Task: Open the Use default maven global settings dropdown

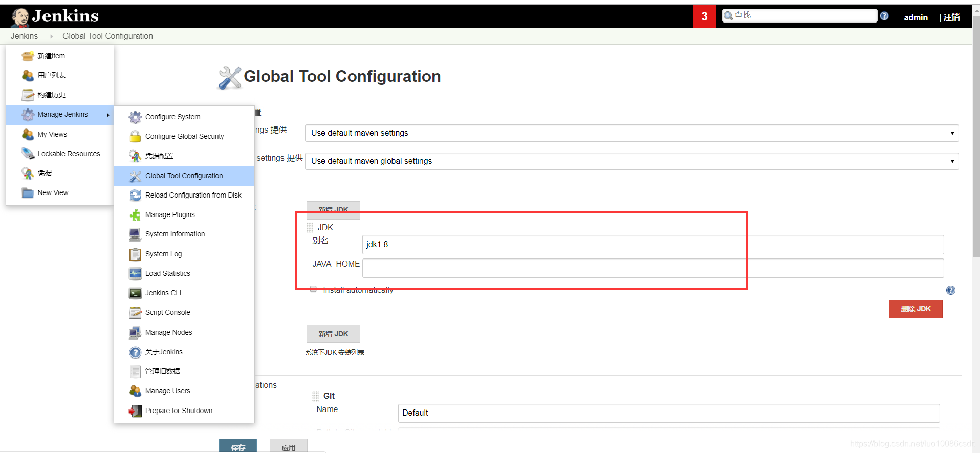Action: [631, 161]
